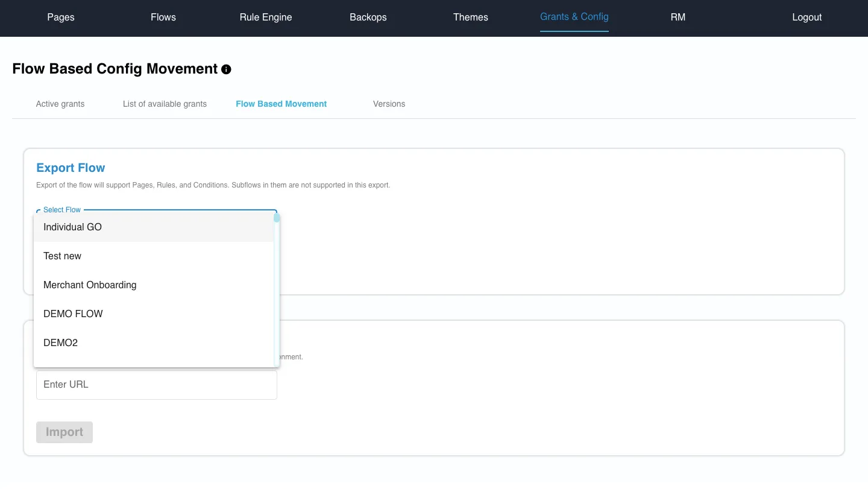This screenshot has width=868, height=489.
Task: Click the flow list scrollbar thumb
Action: point(277,217)
